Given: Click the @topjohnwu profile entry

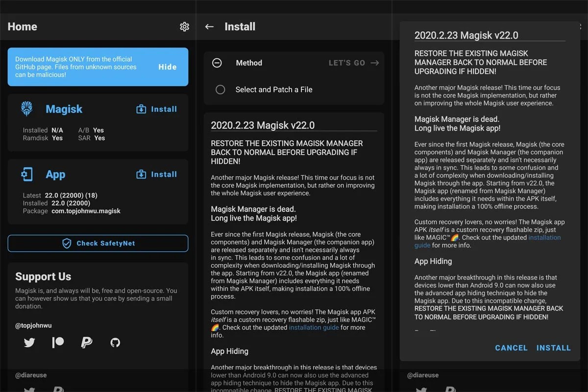Looking at the screenshot, I should tap(34, 325).
